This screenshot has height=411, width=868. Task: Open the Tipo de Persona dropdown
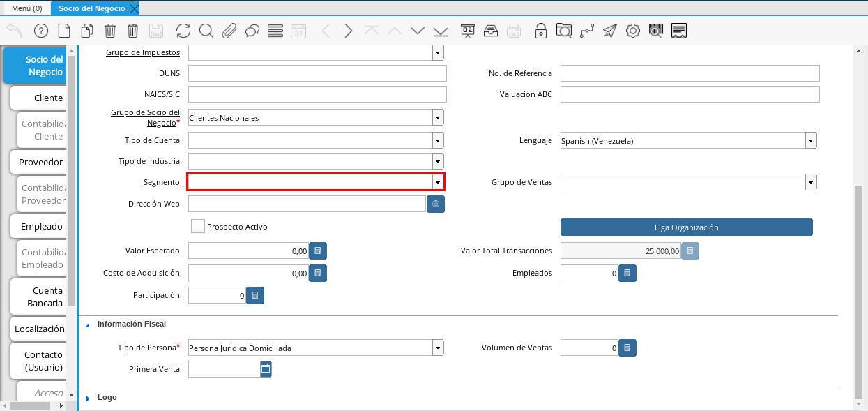(438, 348)
